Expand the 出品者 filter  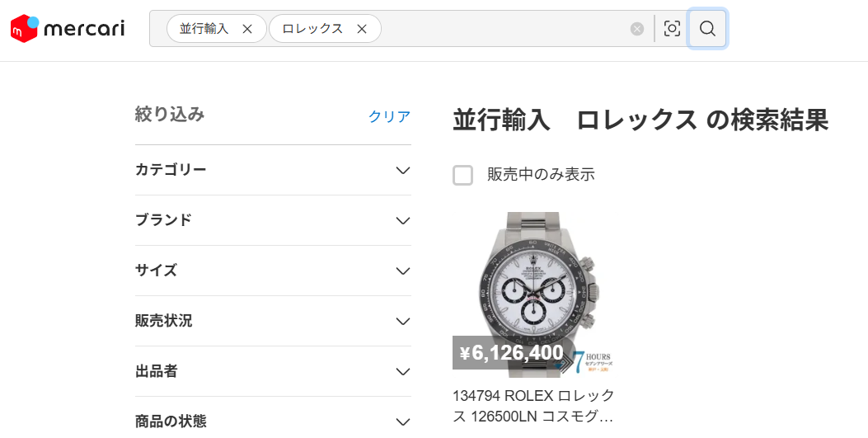(x=402, y=371)
